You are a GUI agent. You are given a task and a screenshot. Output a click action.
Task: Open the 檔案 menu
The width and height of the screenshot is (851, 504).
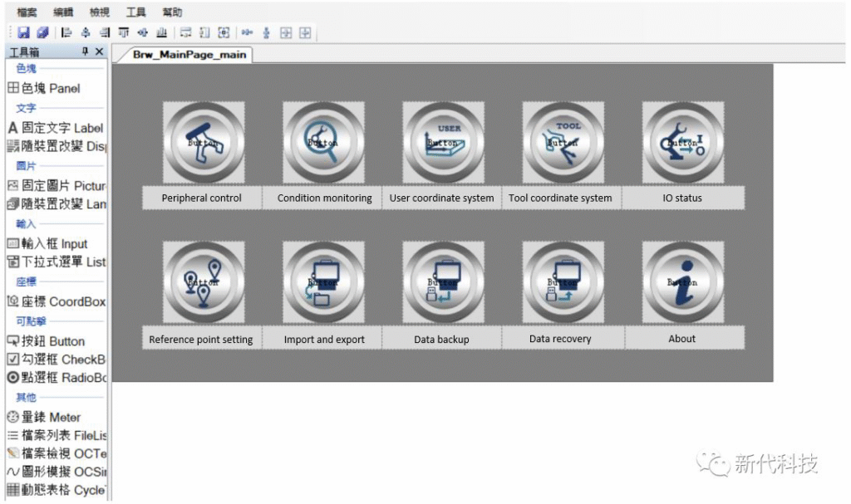coord(27,12)
